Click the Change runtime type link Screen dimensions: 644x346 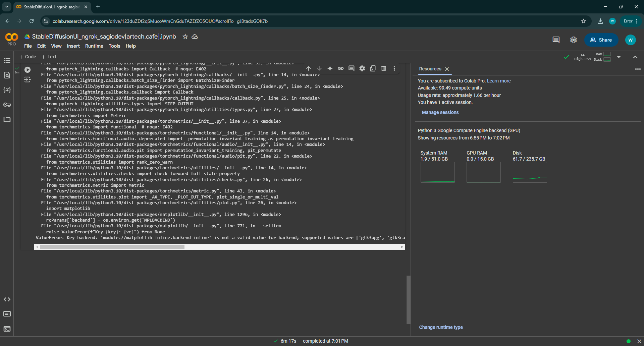pyautogui.click(x=441, y=327)
